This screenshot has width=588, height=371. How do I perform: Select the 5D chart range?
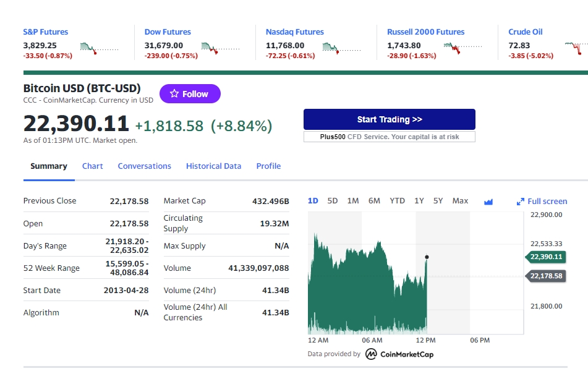pos(333,201)
